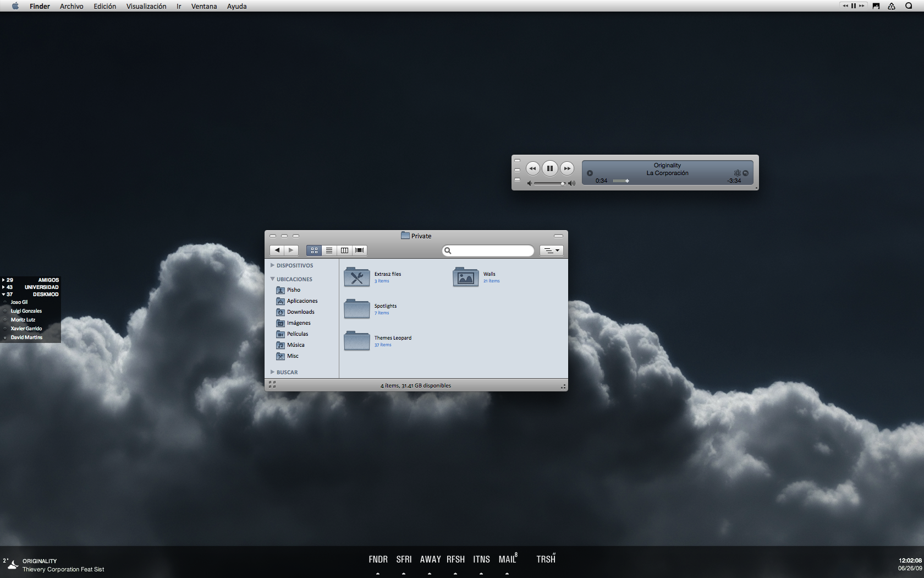Click the Private folder title icon
924x578 pixels.
405,236
